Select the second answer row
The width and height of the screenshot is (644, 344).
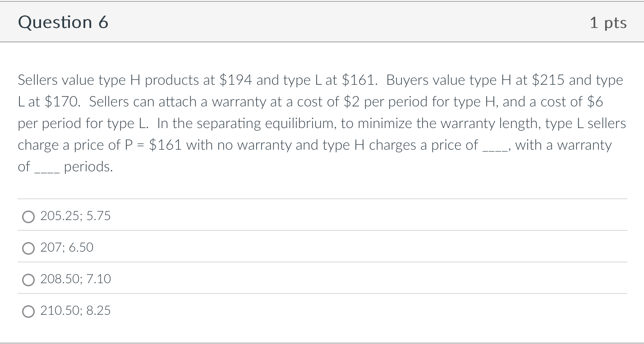[x=180, y=248]
